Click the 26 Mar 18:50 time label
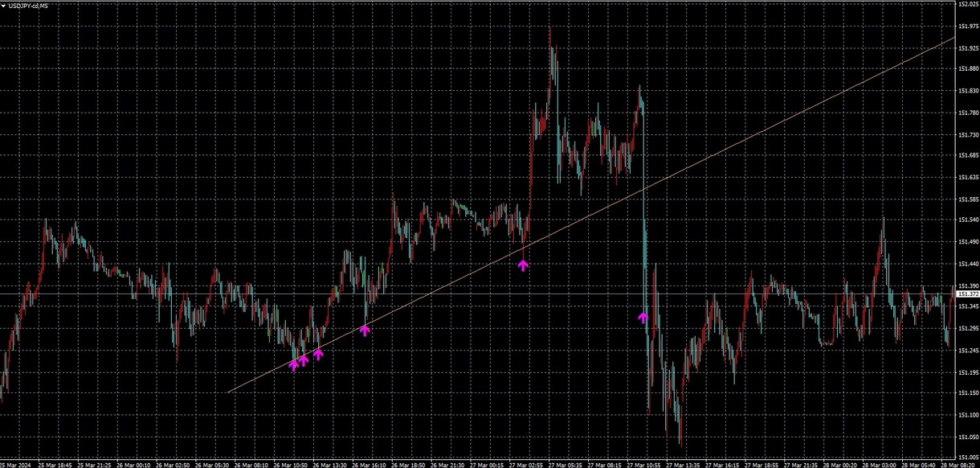980x468 pixels. pos(409,464)
